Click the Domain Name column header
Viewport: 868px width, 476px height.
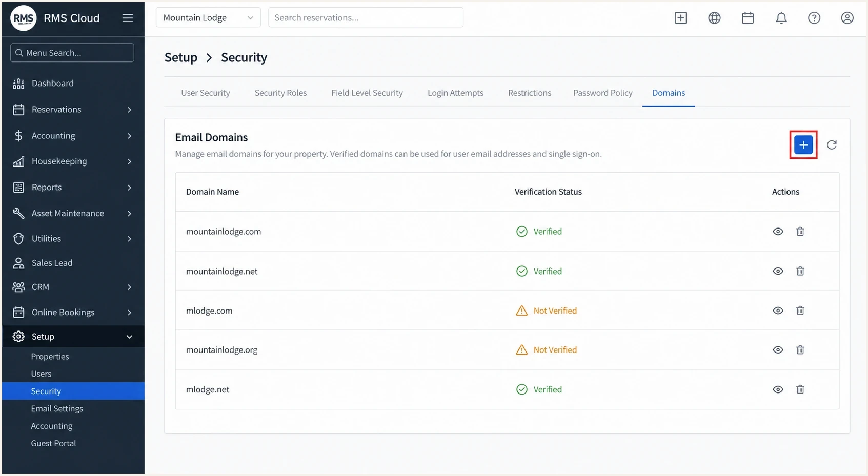pos(212,192)
